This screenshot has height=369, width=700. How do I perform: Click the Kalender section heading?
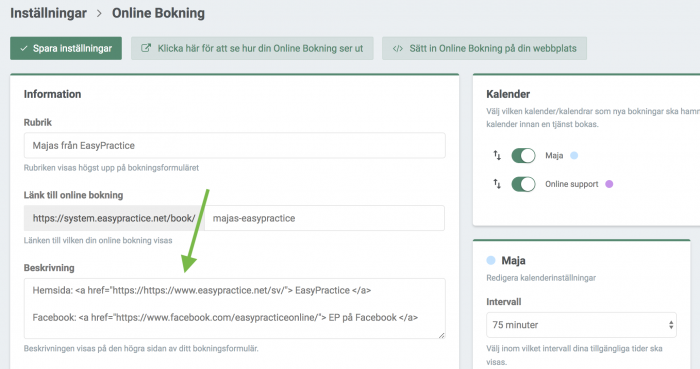click(x=508, y=94)
